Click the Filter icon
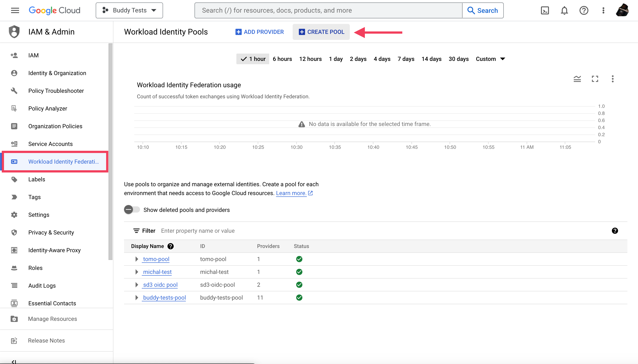638x364 pixels. pos(136,231)
